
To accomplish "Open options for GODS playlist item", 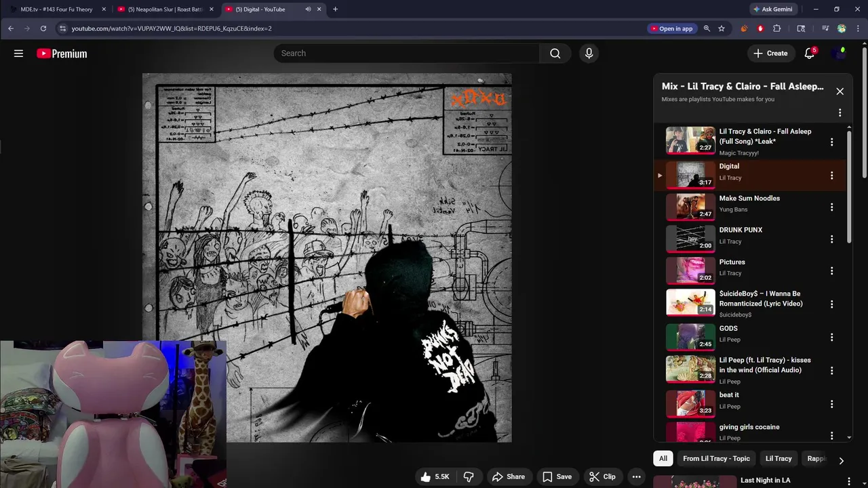I will point(831,338).
